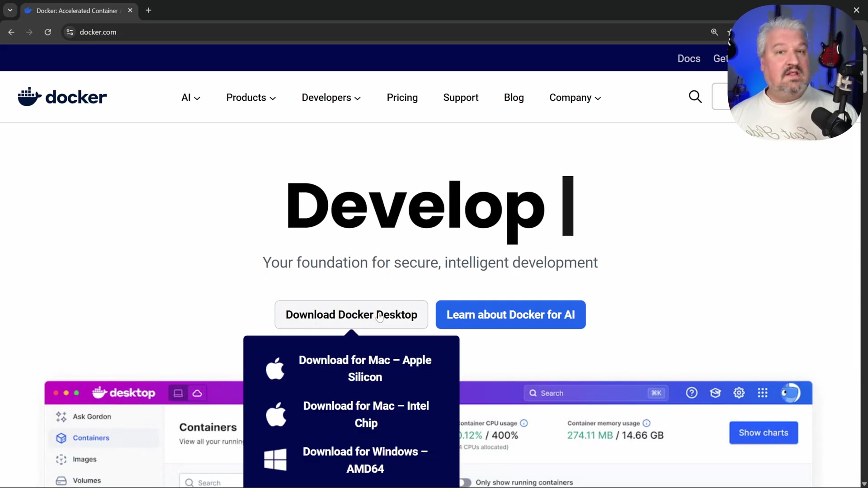
Task: Open the Company dropdown menu
Action: point(575,98)
